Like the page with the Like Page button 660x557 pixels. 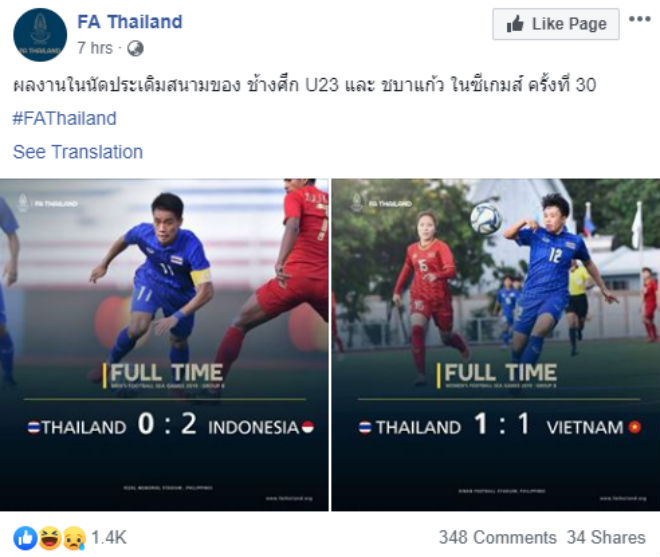(556, 24)
